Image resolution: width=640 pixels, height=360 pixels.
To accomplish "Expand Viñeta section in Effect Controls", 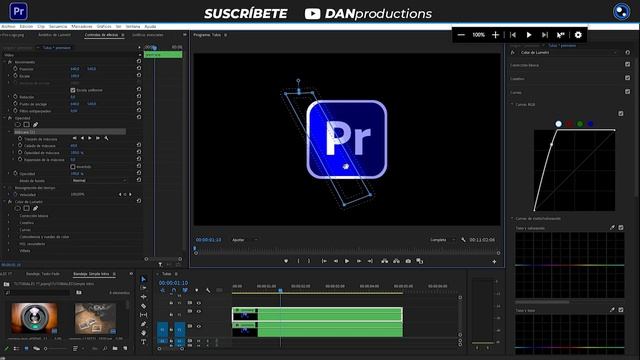I will (9, 251).
